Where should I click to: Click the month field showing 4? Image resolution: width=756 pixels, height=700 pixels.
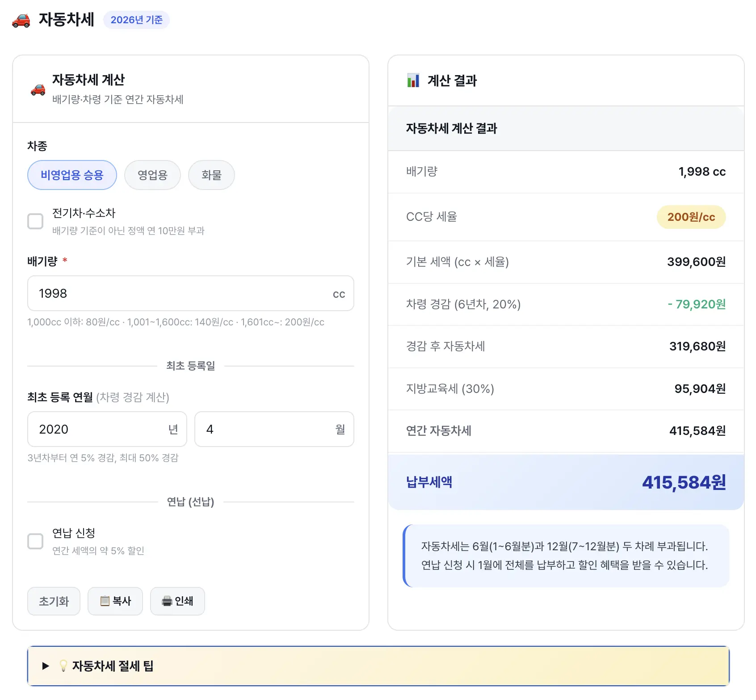273,429
